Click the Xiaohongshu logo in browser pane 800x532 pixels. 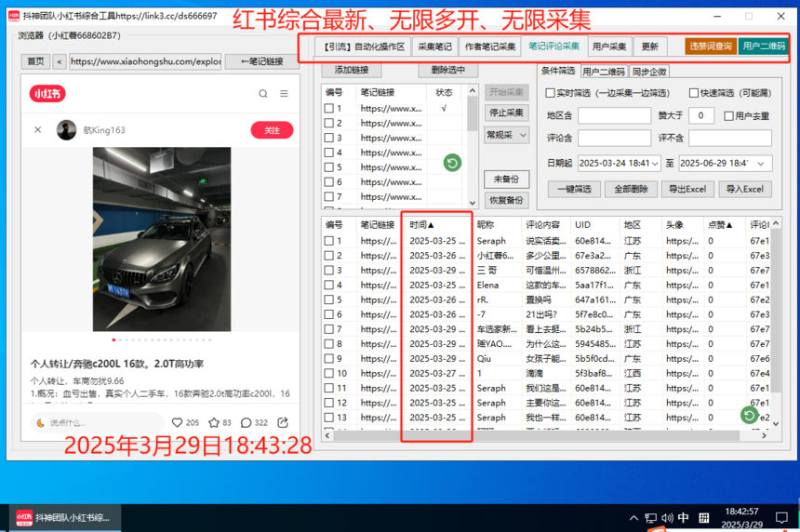click(x=47, y=94)
